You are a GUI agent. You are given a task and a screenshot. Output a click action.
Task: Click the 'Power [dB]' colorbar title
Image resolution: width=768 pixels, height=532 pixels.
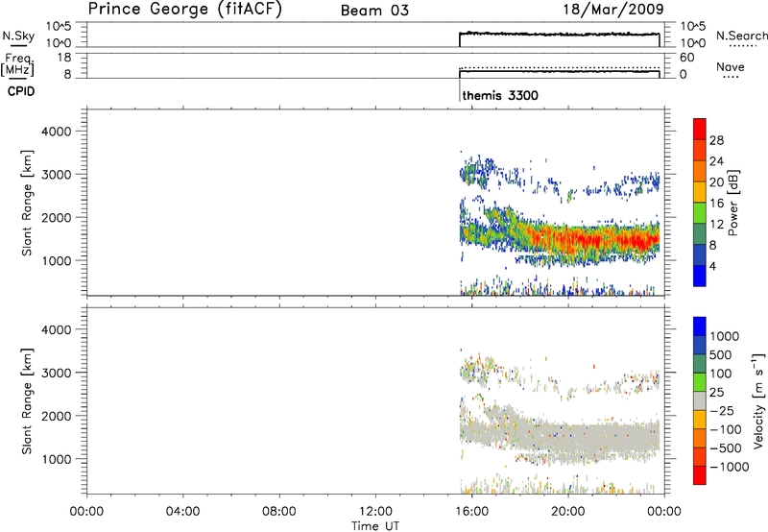pos(732,203)
